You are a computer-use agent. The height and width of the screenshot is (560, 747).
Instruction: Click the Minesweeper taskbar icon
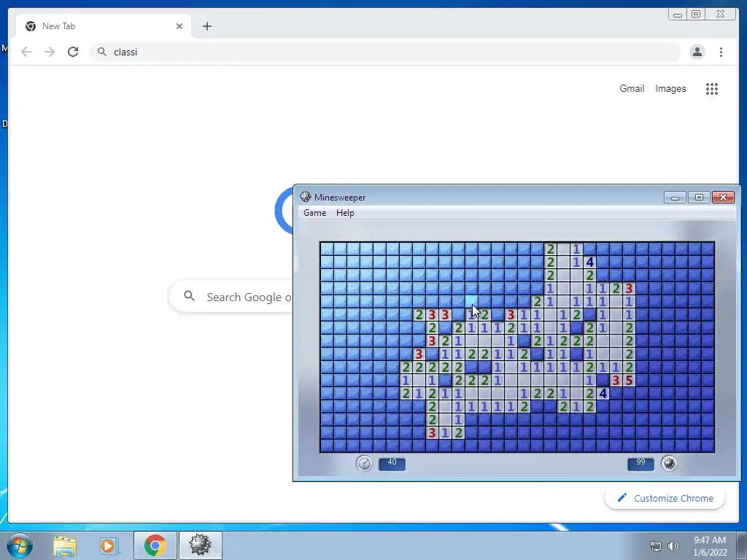click(x=200, y=545)
